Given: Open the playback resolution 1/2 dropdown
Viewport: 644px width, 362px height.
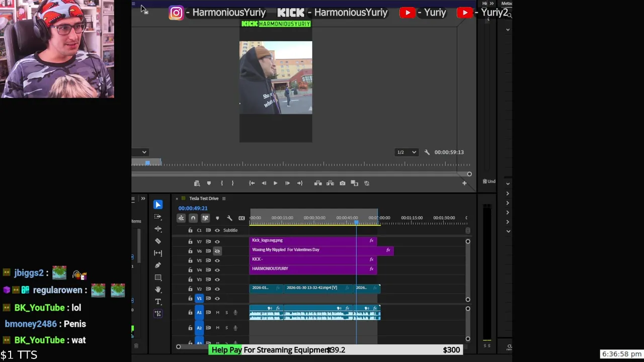Looking at the screenshot, I should click(x=407, y=152).
